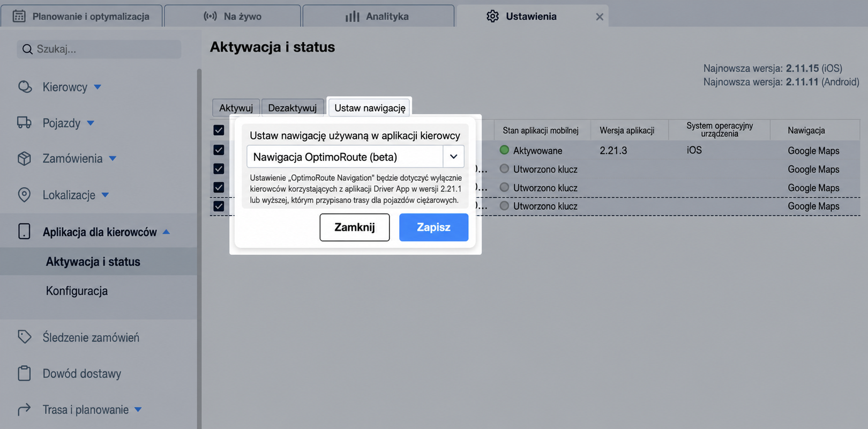
Task: Open Śledzenie zamówień settings
Action: (x=91, y=337)
